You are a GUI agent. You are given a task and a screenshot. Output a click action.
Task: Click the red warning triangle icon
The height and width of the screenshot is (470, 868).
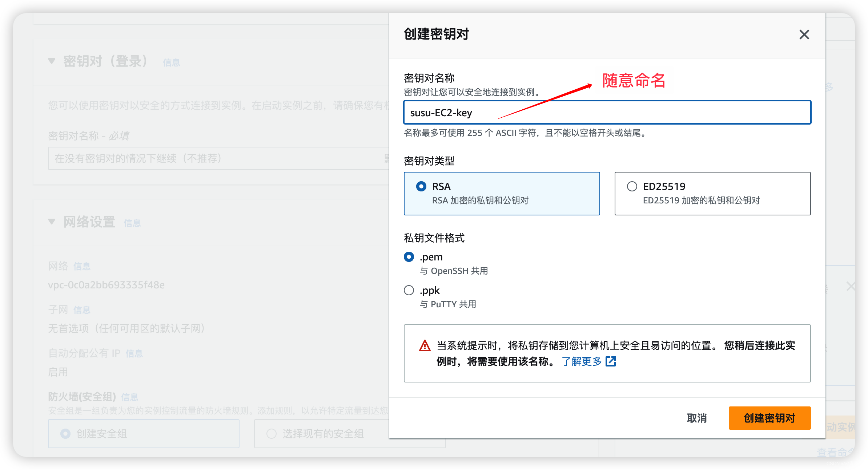click(425, 346)
